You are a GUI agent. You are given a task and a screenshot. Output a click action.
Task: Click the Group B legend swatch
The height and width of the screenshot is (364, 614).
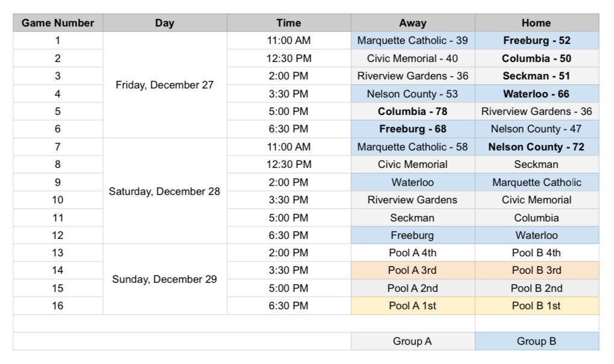536,341
